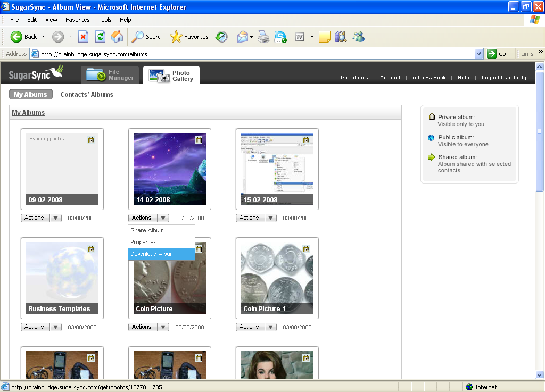The image size is (545, 392).
Task: Click the Go button
Action: pyautogui.click(x=497, y=54)
